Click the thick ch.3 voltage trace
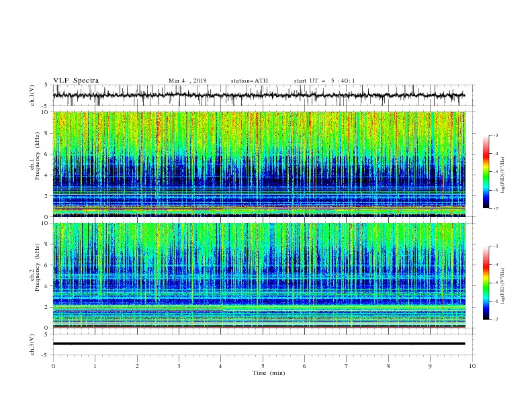532x411 pixels. point(259,344)
